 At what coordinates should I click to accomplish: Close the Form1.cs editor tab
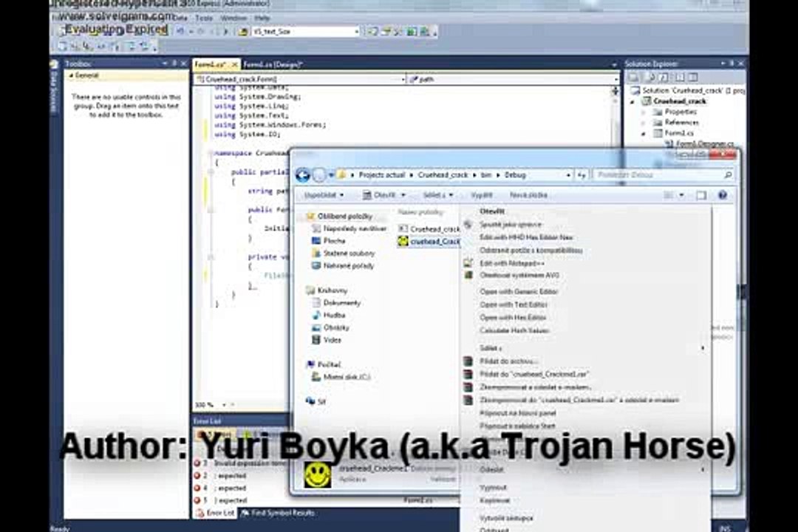pyautogui.click(x=235, y=65)
